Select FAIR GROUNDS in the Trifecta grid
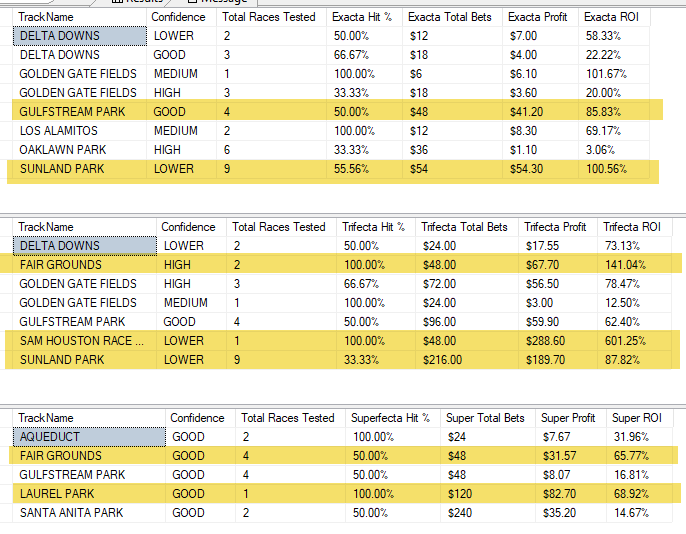The image size is (686, 534). coord(60,265)
